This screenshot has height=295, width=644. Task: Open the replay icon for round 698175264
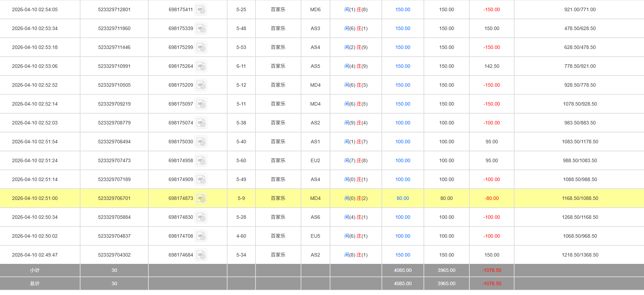[201, 66]
